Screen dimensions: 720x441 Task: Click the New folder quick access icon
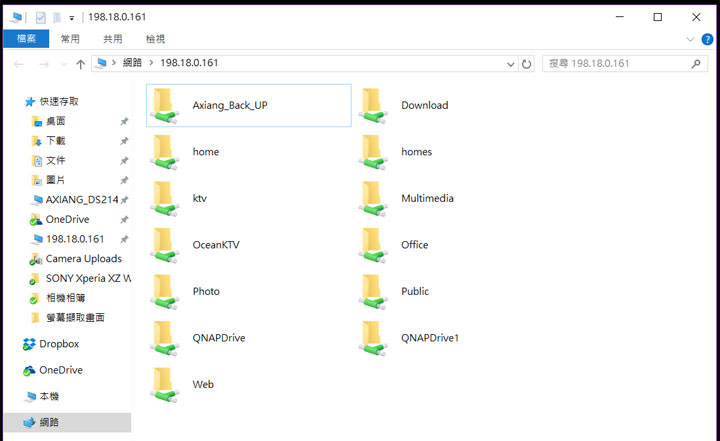[57, 17]
